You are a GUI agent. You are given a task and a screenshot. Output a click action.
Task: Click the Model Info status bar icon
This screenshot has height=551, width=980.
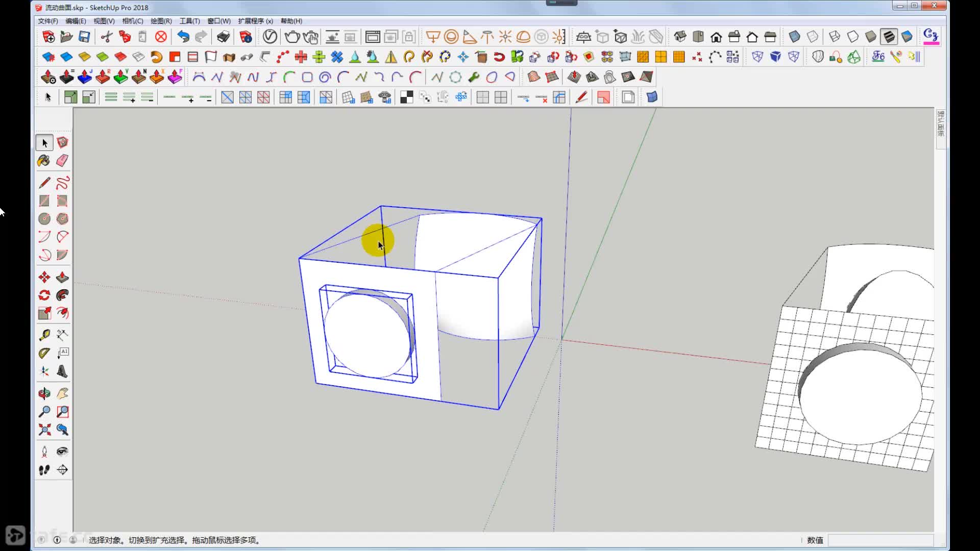[57, 540]
